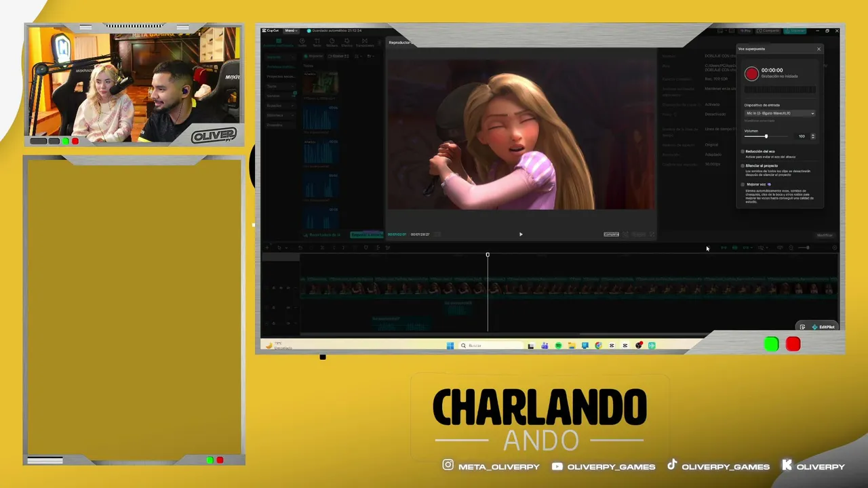The width and height of the screenshot is (868, 488).
Task: Start recording with the red record button
Action: [751, 73]
